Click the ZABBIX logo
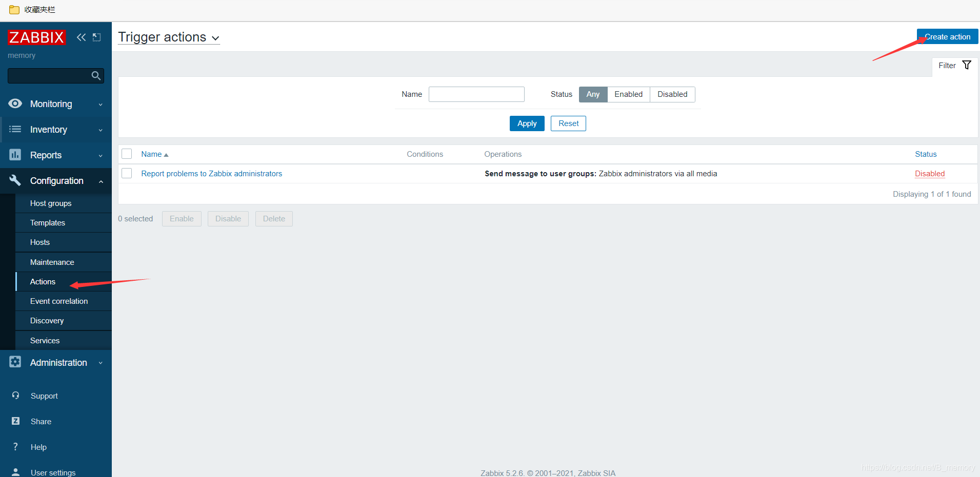This screenshot has width=980, height=477. [x=36, y=37]
